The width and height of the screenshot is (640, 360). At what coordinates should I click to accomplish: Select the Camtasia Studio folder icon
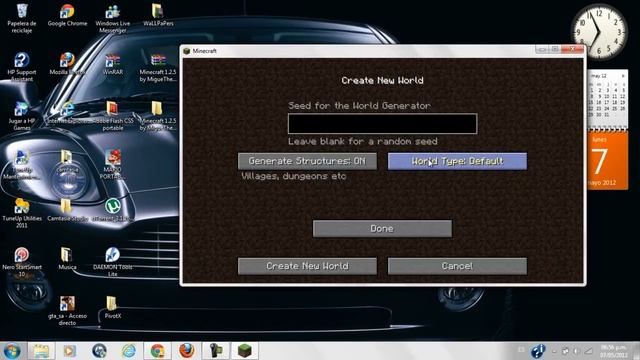pyautogui.click(x=67, y=211)
